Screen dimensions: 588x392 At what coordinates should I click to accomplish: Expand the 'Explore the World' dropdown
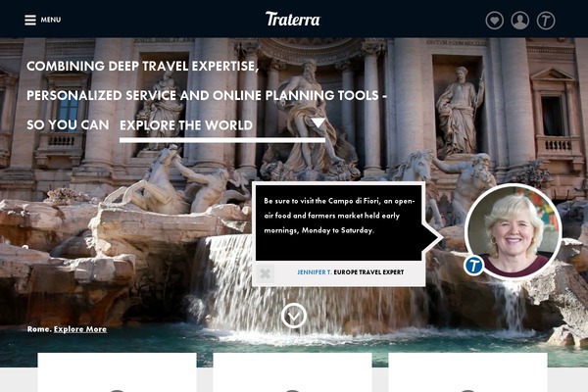[x=222, y=129]
